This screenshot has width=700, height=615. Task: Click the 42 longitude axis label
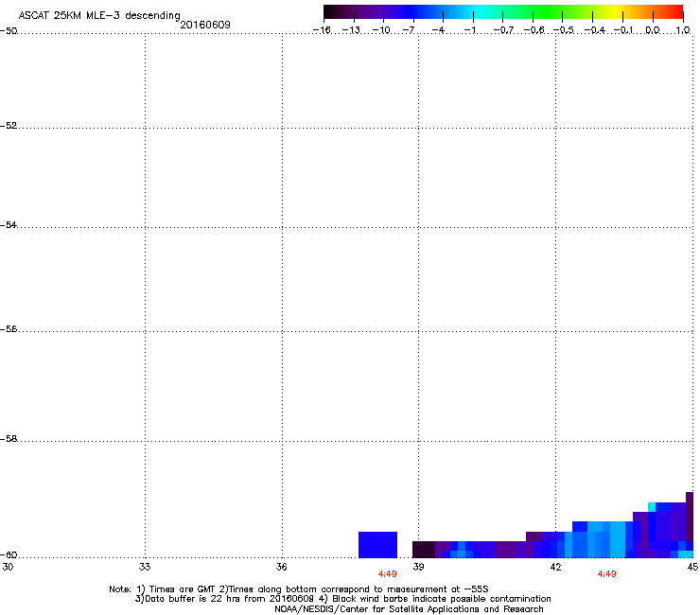[555, 567]
